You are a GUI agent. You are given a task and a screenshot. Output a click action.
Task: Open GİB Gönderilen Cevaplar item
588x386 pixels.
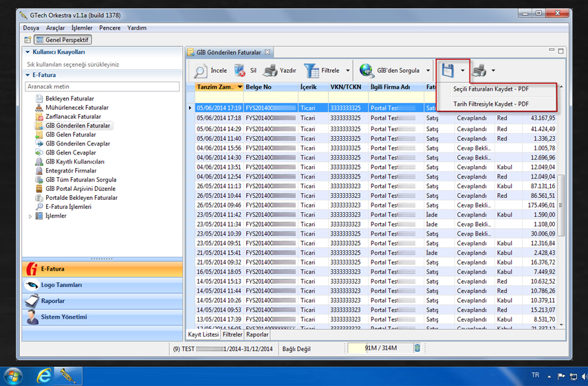click(x=78, y=144)
